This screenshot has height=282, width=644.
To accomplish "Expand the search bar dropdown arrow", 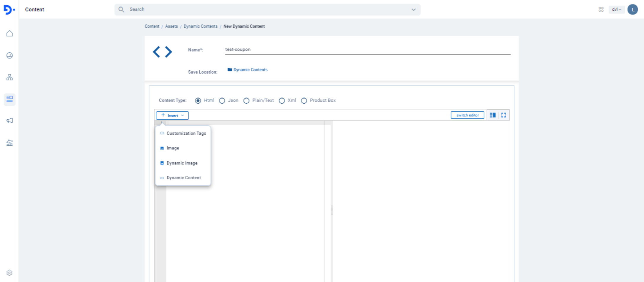I will (413, 9).
